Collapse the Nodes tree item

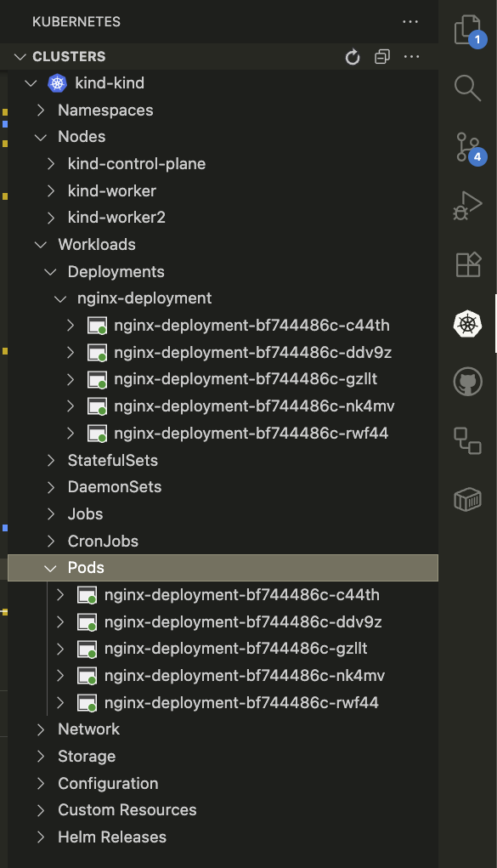pos(41,137)
